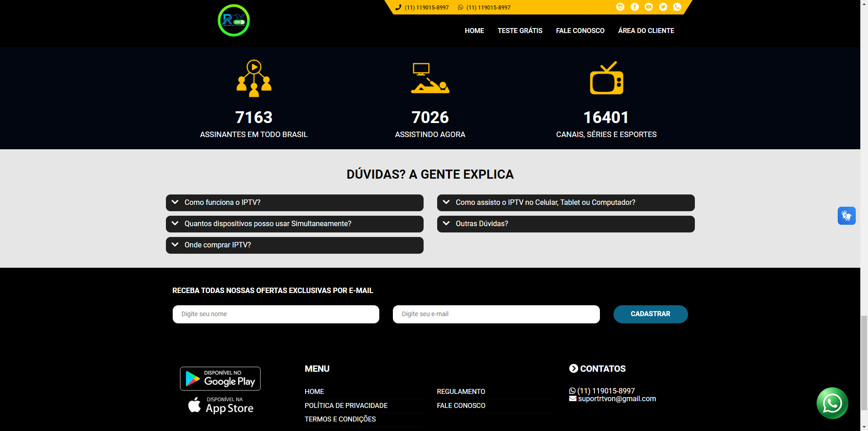
Task: Expand 'Quantos dispositivos posso usar Simultaneamente?'
Action: click(294, 224)
